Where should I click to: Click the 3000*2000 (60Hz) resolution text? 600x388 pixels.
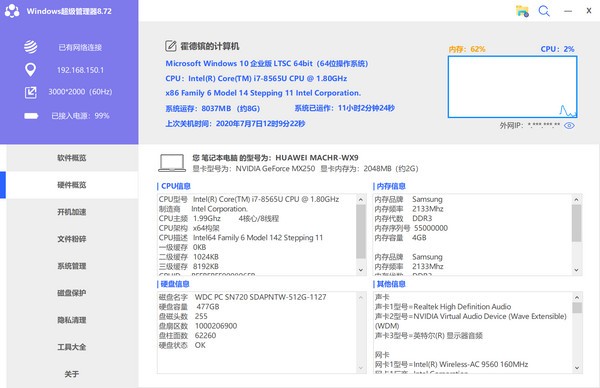80,92
